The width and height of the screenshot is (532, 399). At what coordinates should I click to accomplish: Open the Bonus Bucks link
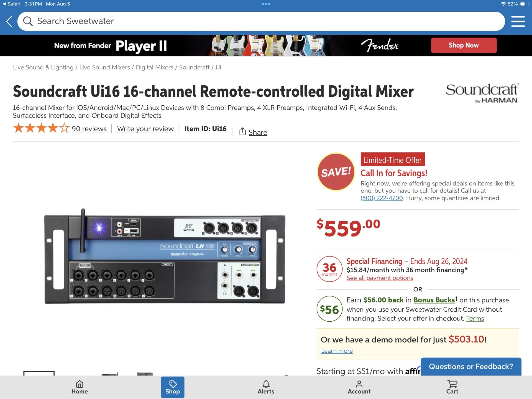click(434, 300)
